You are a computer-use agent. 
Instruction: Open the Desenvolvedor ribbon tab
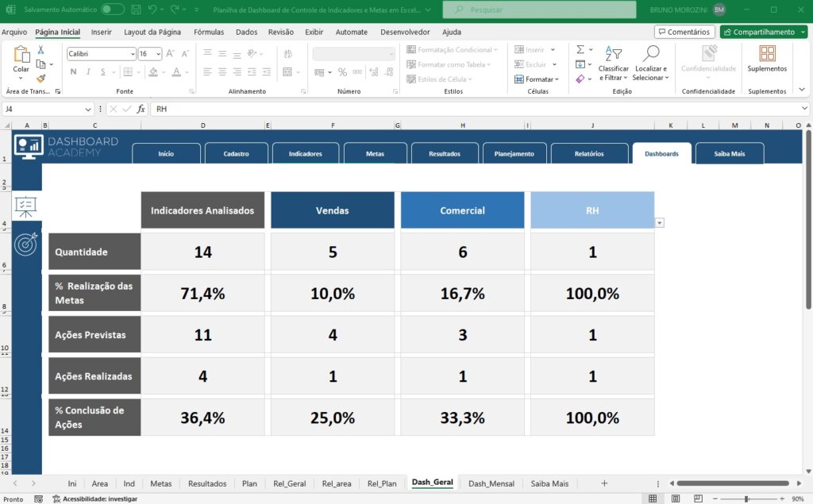pyautogui.click(x=405, y=32)
